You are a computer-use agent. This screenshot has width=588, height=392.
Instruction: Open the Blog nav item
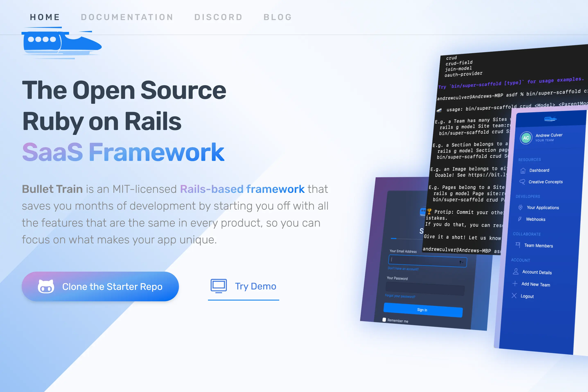click(x=278, y=17)
